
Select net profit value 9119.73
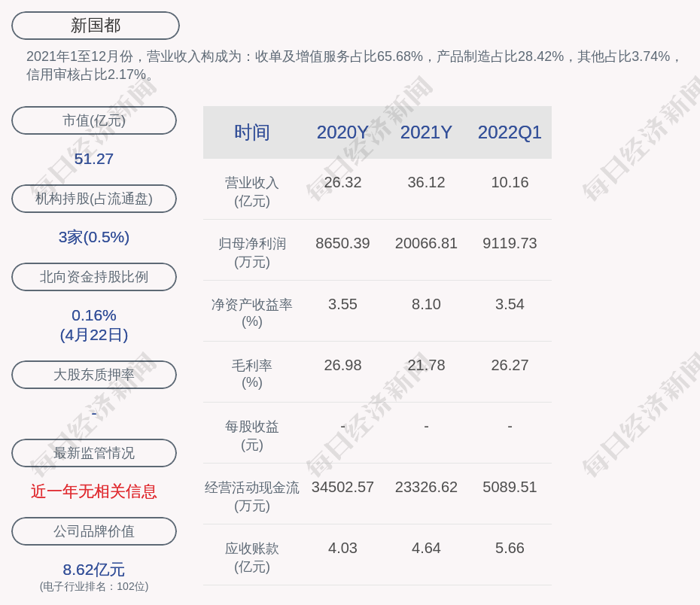[x=510, y=244]
